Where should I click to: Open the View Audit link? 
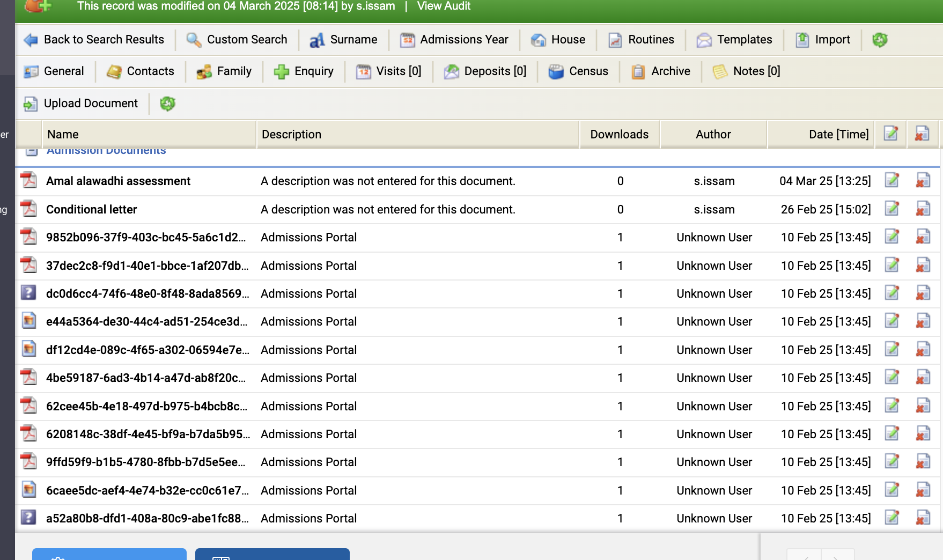[x=444, y=6]
